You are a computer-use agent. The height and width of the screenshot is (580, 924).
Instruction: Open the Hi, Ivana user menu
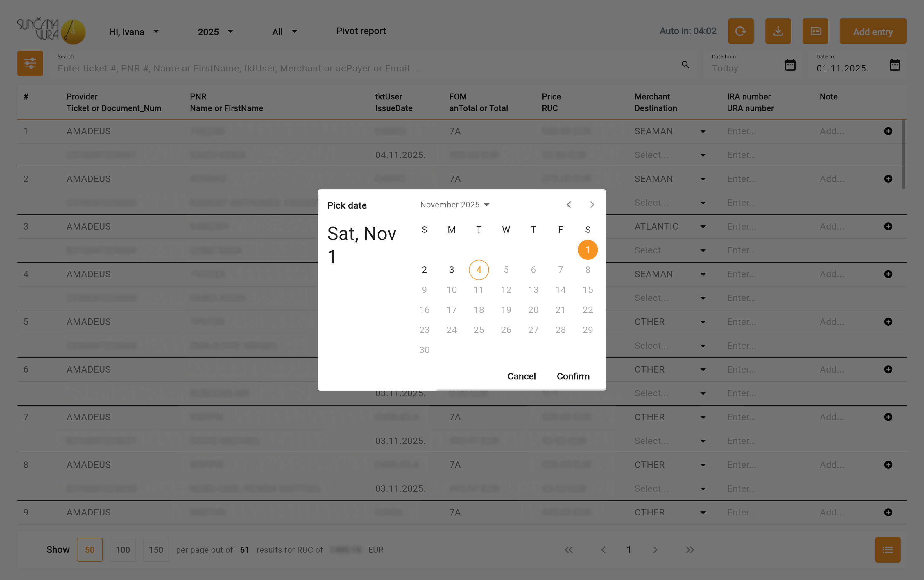point(133,32)
